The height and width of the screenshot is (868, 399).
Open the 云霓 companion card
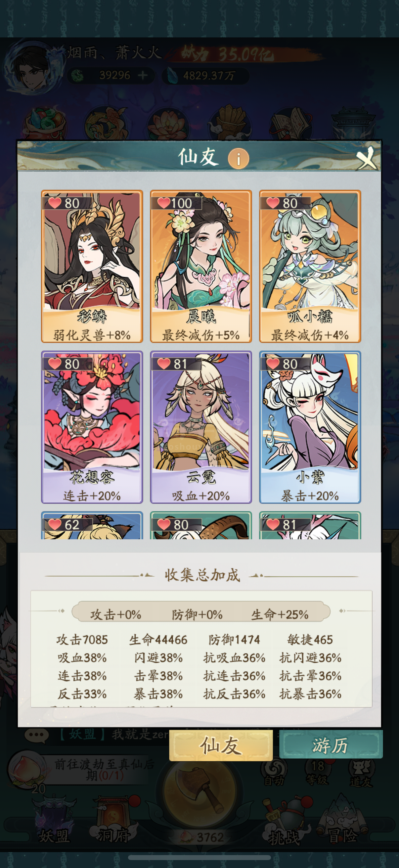tap(201, 427)
